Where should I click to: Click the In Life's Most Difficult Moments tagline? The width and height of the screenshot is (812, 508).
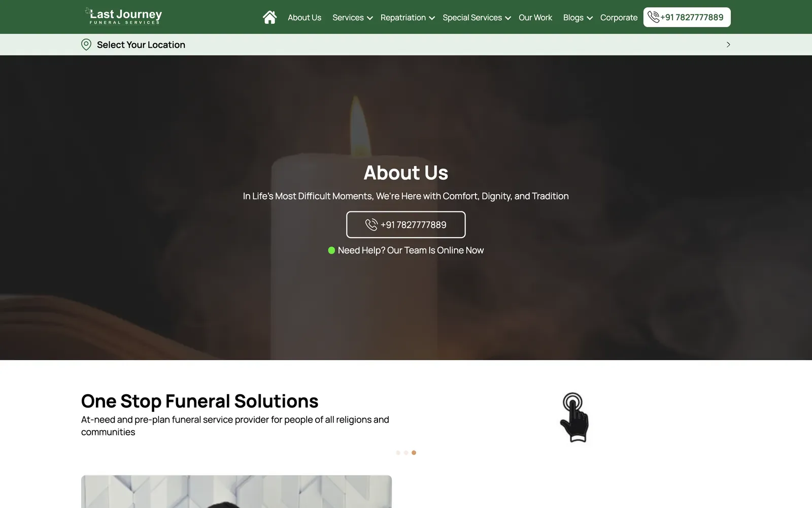406,196
